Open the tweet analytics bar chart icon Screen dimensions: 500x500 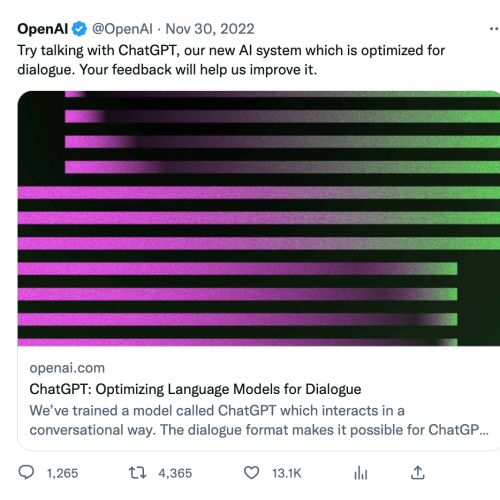[361, 473]
